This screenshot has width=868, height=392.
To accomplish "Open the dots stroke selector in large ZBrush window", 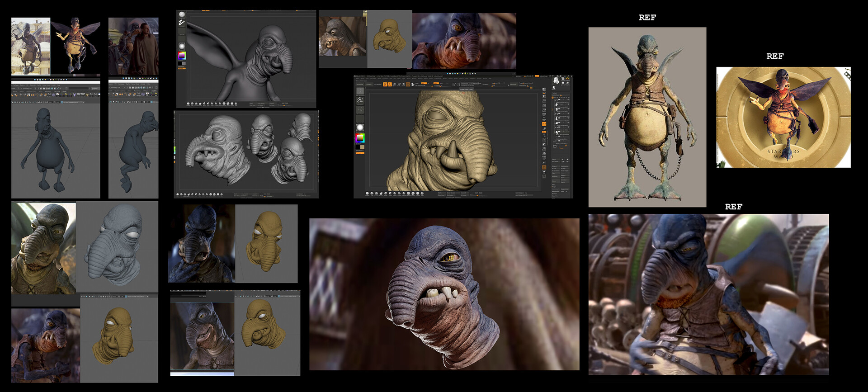I will point(360,100).
